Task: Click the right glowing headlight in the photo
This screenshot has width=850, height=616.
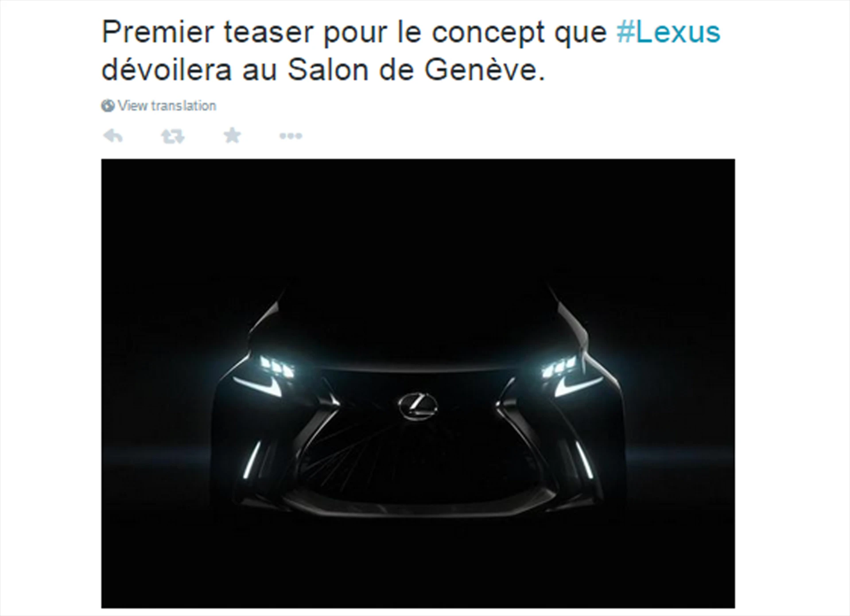Action: [x=567, y=373]
